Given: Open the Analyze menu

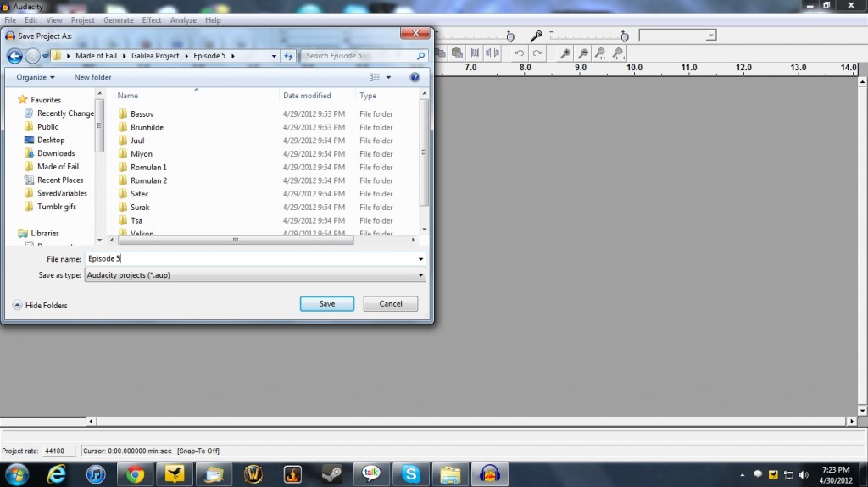Looking at the screenshot, I should click(183, 20).
